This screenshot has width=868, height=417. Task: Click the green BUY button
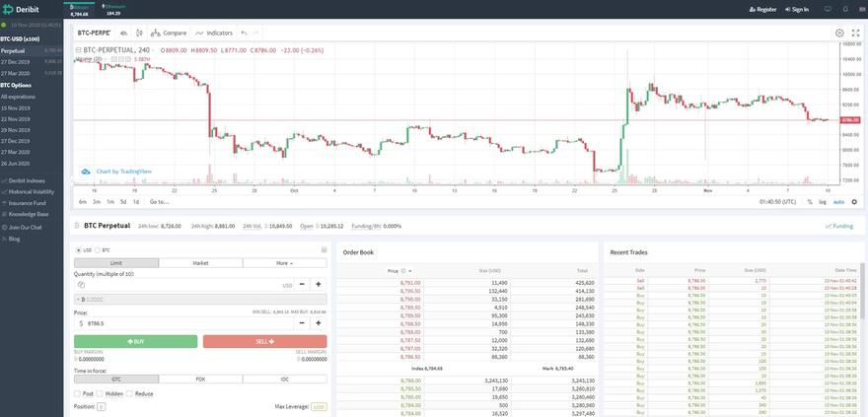click(x=136, y=342)
